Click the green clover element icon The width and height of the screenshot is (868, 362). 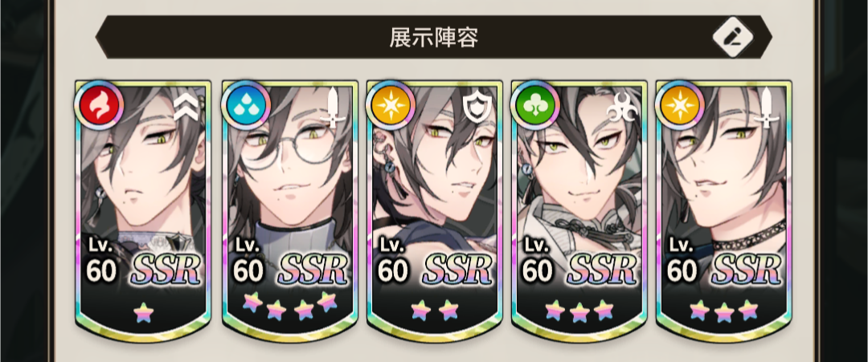click(534, 106)
